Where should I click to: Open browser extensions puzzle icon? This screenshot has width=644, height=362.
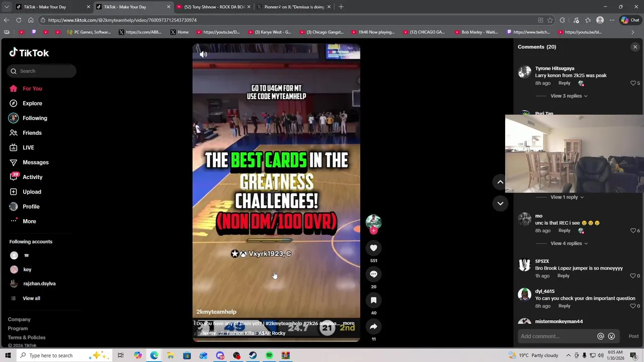[x=562, y=20]
